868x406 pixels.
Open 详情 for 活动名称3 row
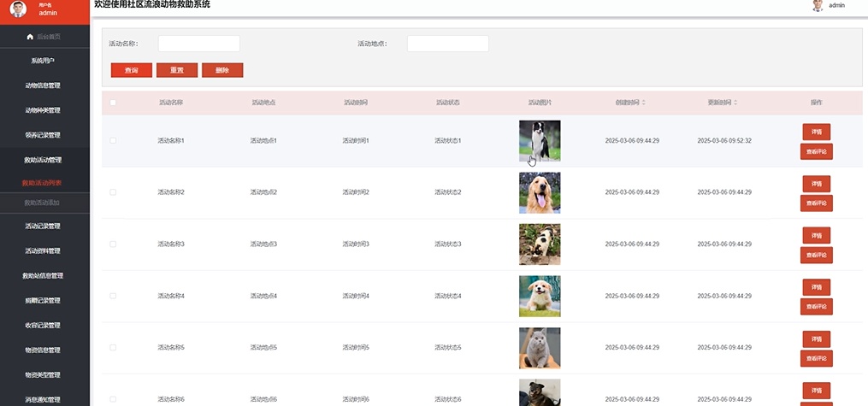tap(816, 235)
